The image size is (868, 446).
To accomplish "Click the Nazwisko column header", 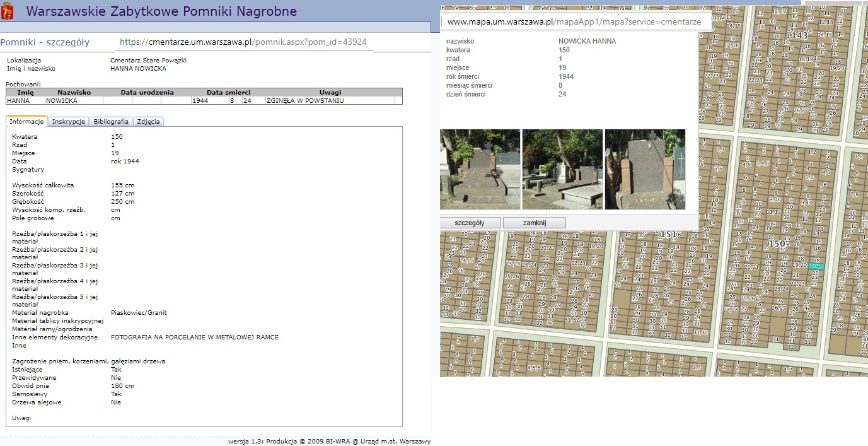I will [x=74, y=92].
